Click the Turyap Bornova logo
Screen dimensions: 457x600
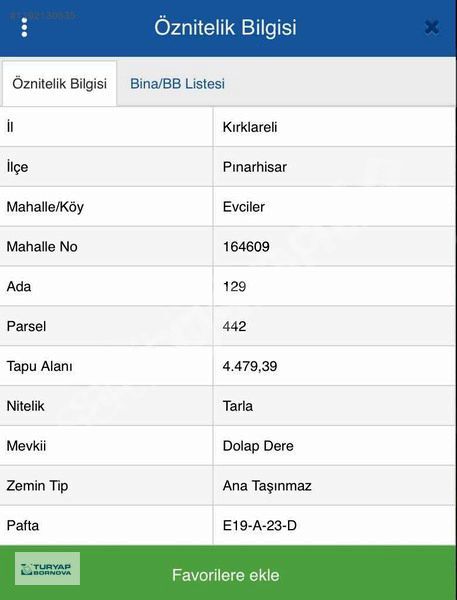47,569
